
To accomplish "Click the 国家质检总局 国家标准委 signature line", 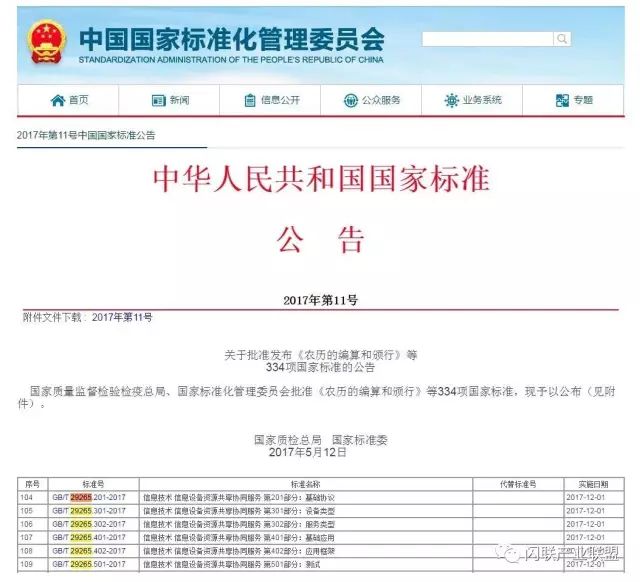I will [x=320, y=440].
